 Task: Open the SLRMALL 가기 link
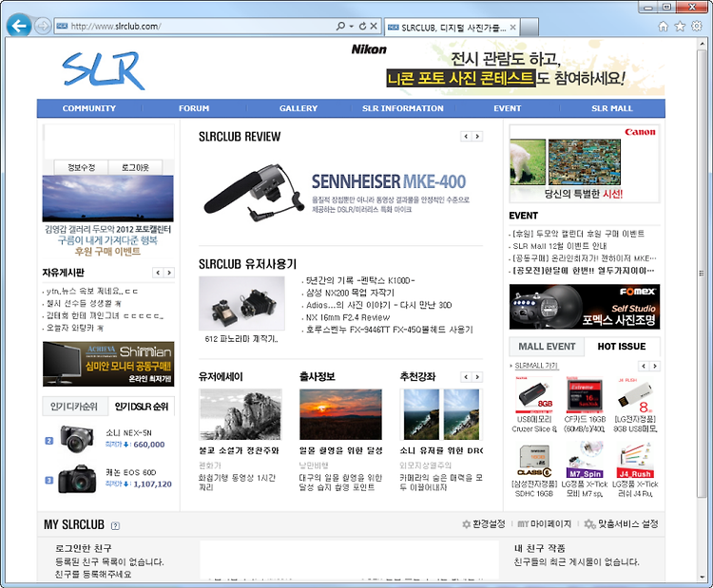[x=536, y=366]
